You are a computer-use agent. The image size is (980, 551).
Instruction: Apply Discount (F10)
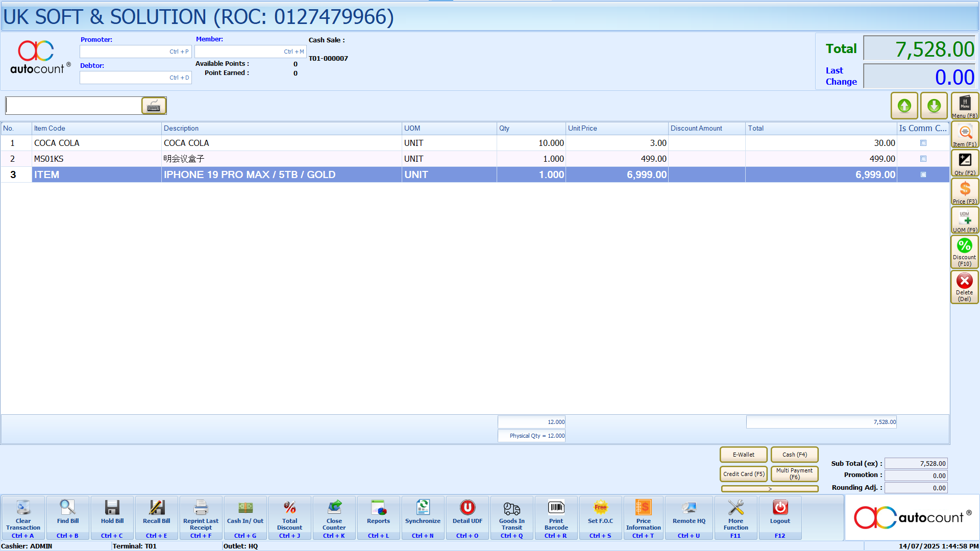(964, 252)
